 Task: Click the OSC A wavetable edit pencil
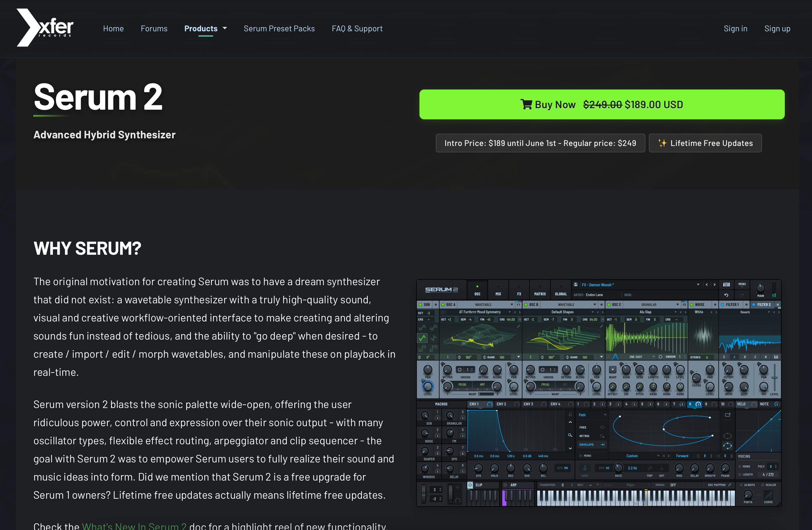(518, 326)
